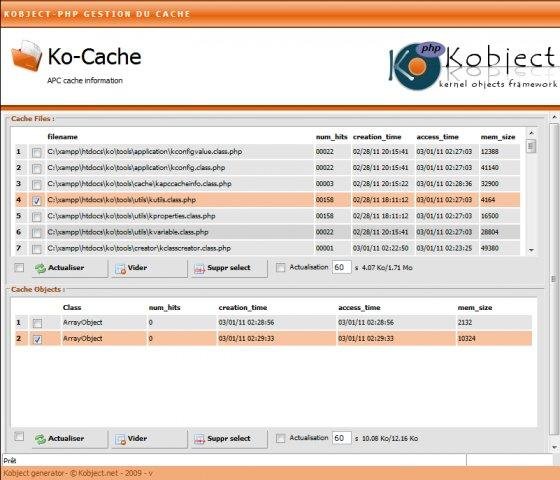Check the box for kconfig.class.php

(36, 169)
